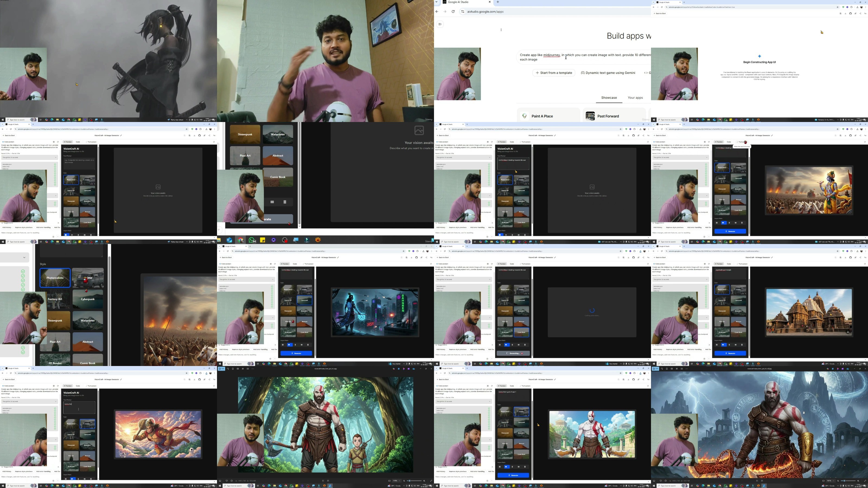Switch to the Showcase tab
868x488 pixels.
(x=609, y=98)
